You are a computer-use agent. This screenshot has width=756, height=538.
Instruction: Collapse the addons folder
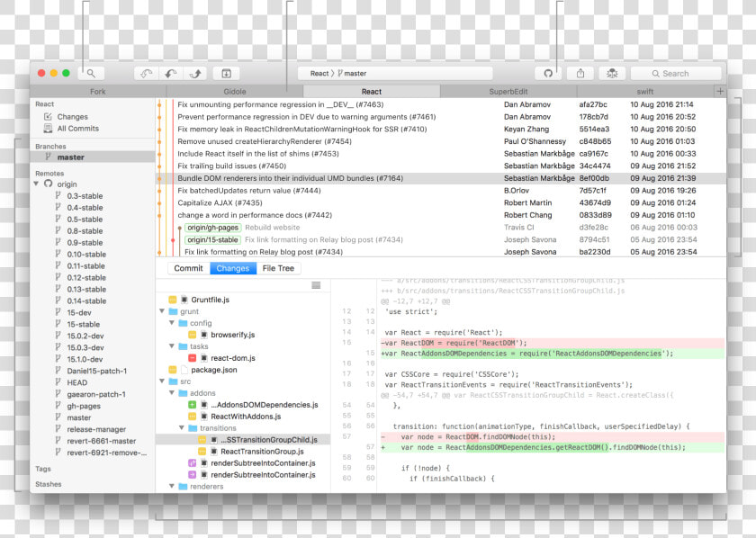(172, 393)
